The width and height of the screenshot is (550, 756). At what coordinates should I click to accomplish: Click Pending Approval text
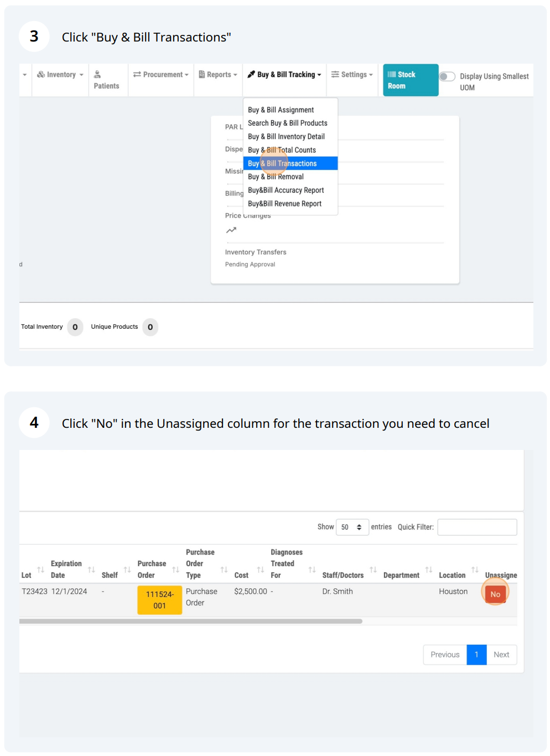pyautogui.click(x=250, y=265)
